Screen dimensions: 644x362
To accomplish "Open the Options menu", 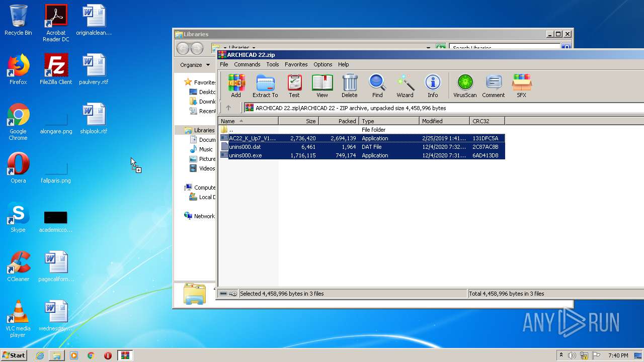I will (x=323, y=64).
